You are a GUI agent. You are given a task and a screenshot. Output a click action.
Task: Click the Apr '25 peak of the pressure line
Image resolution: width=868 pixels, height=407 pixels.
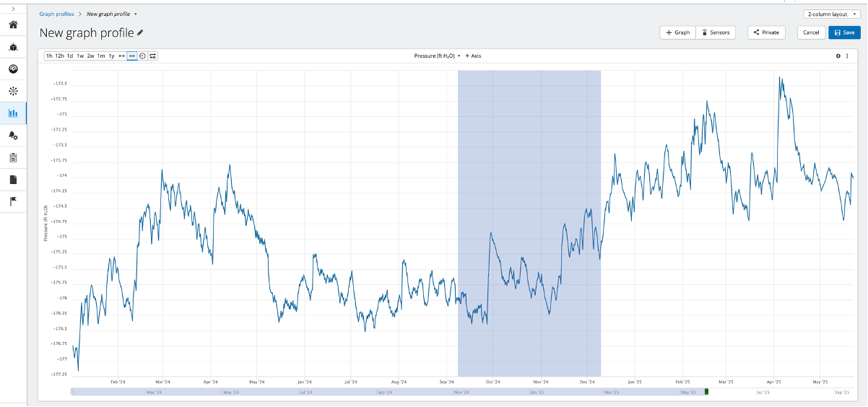(781, 78)
